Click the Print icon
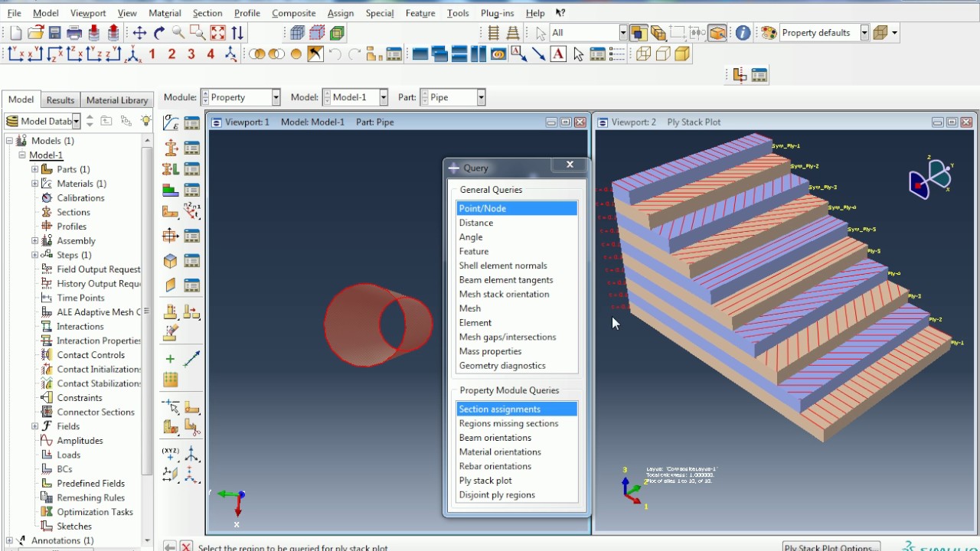The height and width of the screenshot is (551, 980). click(74, 33)
